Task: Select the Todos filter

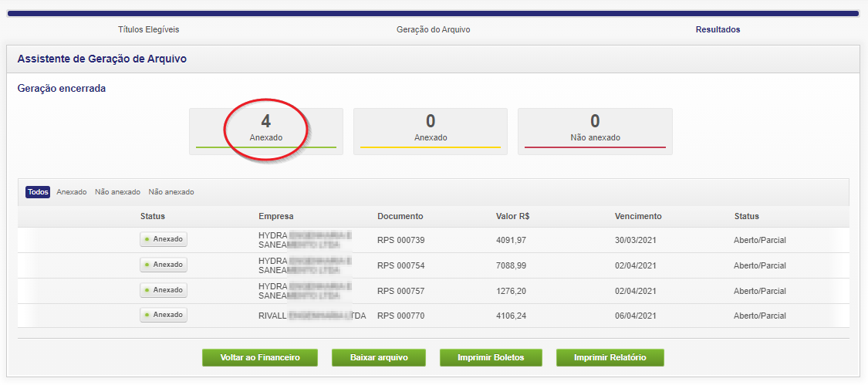Action: 38,192
